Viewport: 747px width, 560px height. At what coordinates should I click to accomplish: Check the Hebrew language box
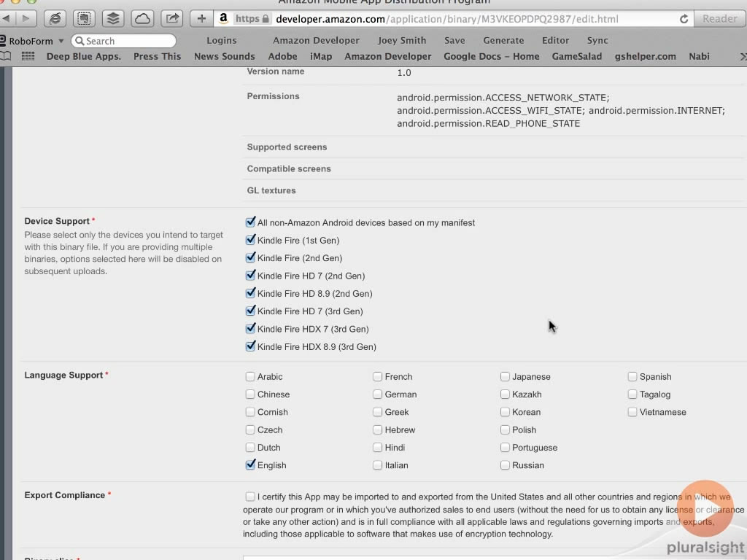pyautogui.click(x=377, y=430)
